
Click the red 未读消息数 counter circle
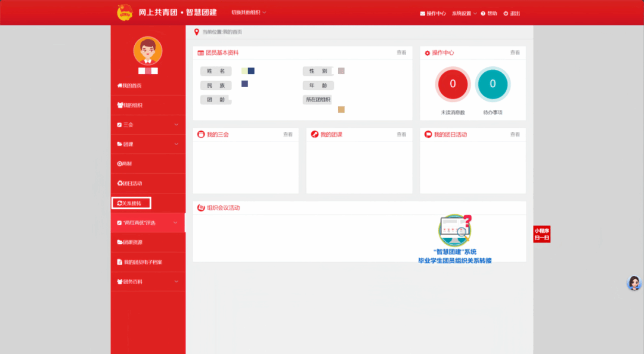tap(453, 84)
